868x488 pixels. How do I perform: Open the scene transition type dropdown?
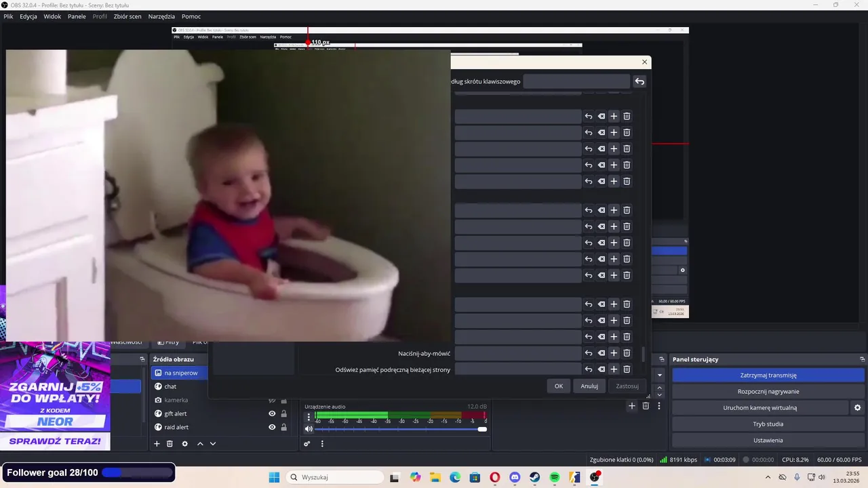point(659,375)
